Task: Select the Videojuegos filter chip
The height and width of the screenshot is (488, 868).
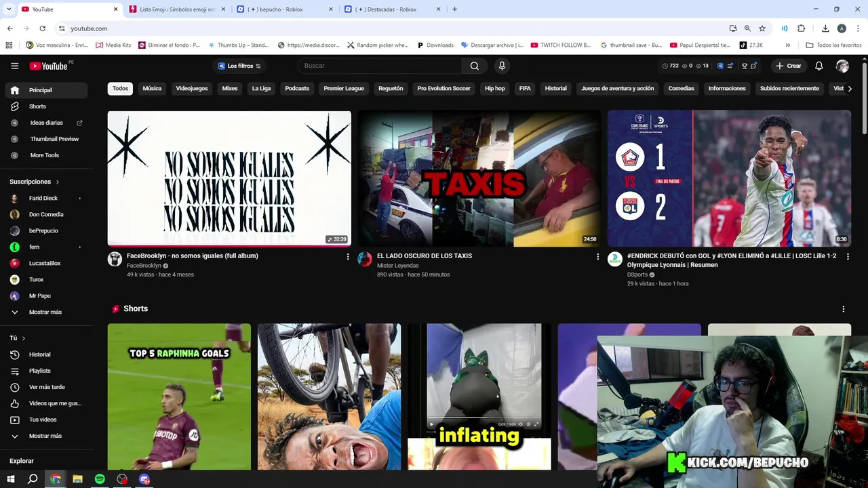Action: pos(192,88)
